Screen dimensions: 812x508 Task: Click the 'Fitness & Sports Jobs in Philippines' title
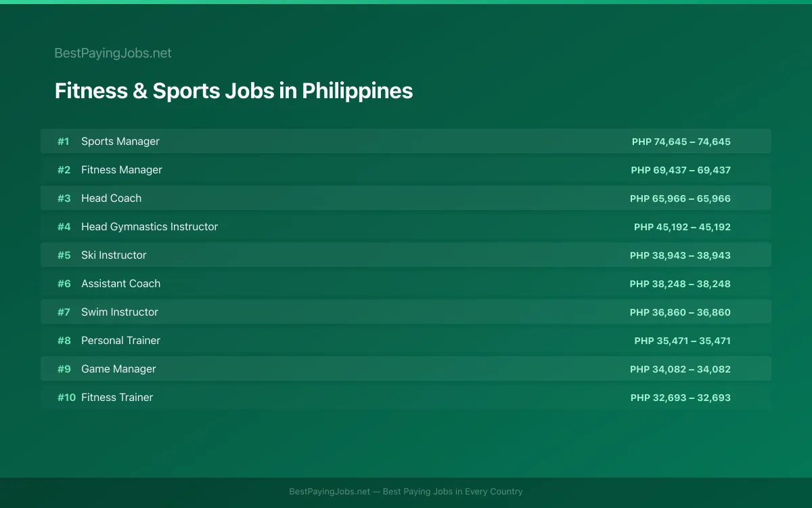[x=233, y=91]
